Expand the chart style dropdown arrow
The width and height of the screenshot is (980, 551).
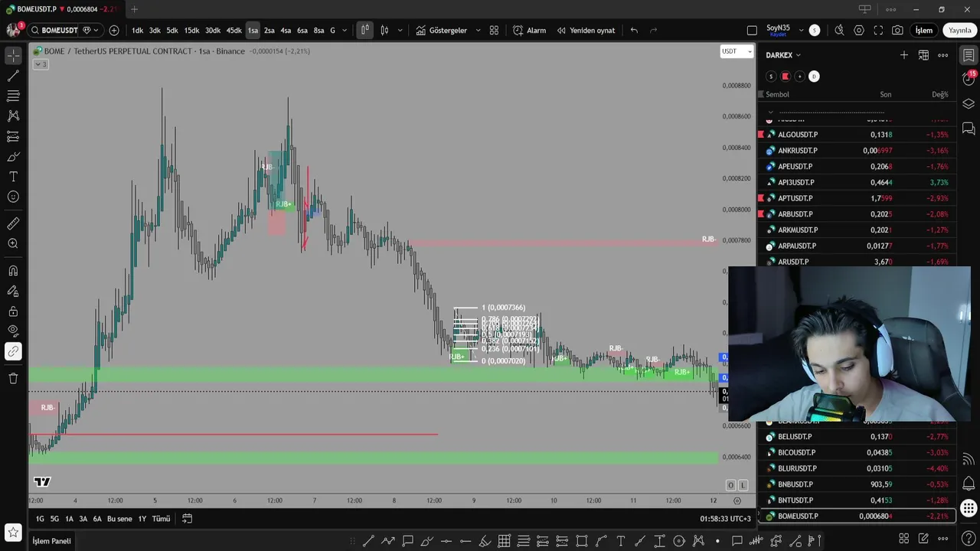click(x=401, y=31)
